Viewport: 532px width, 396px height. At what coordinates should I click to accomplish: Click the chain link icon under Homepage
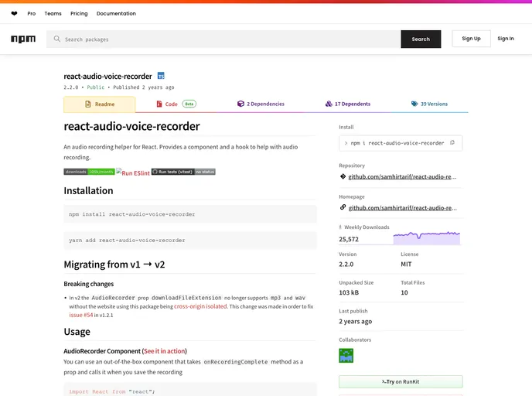[x=343, y=207]
